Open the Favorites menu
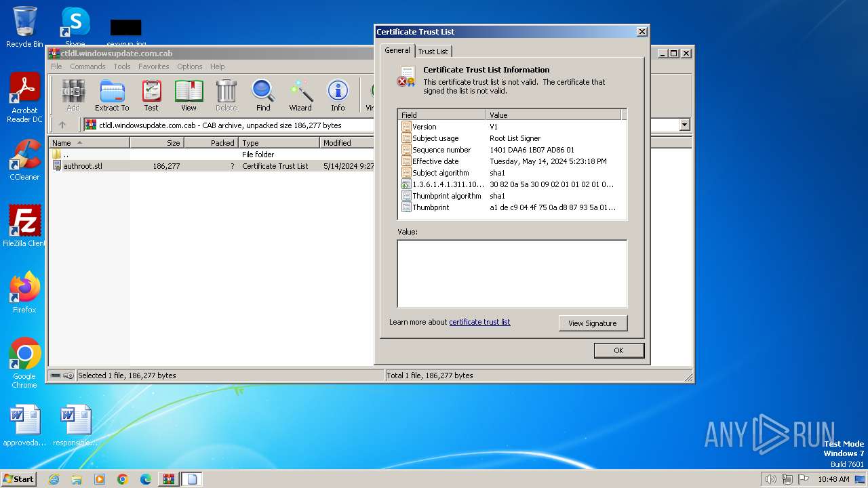This screenshot has height=488, width=868. pos(154,66)
